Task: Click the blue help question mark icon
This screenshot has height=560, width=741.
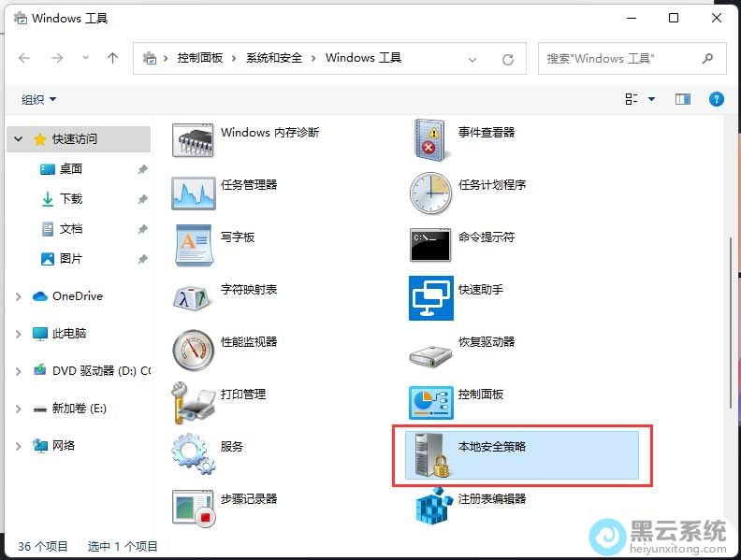Action: click(717, 99)
